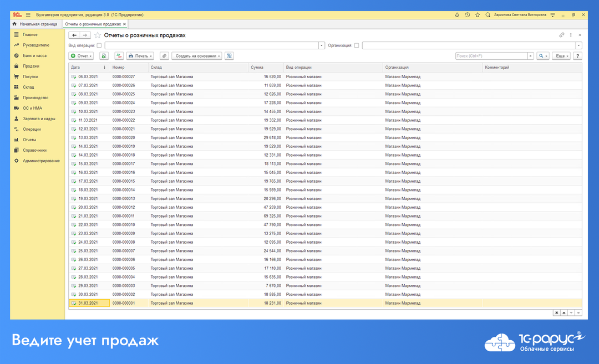Open the Производство section
Image resolution: width=599 pixels, height=364 pixels.
[35, 98]
